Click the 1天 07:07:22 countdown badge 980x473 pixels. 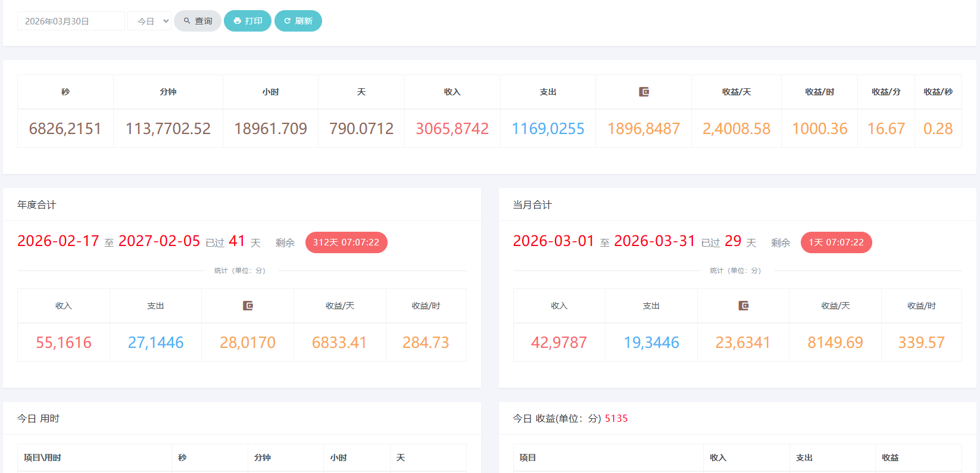[x=836, y=242]
